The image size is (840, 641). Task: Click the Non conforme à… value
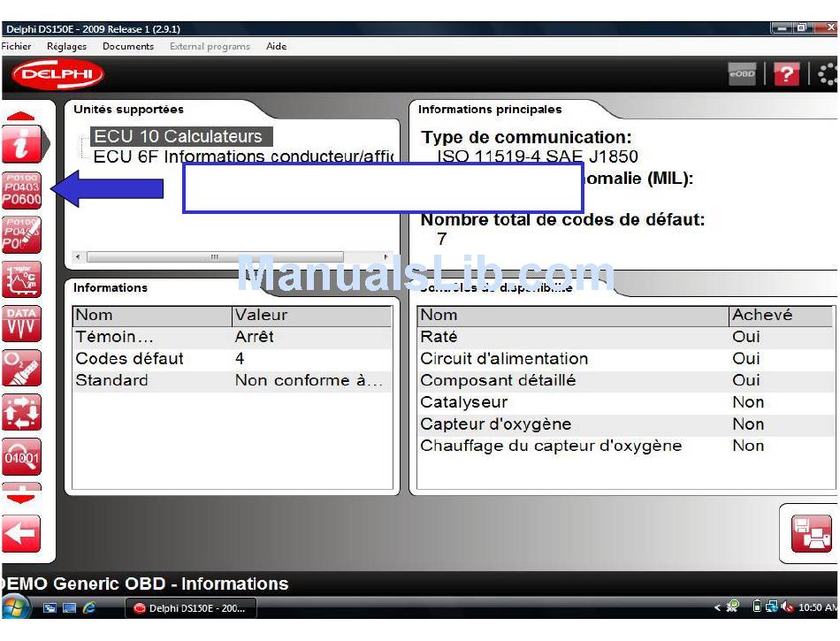tap(309, 381)
